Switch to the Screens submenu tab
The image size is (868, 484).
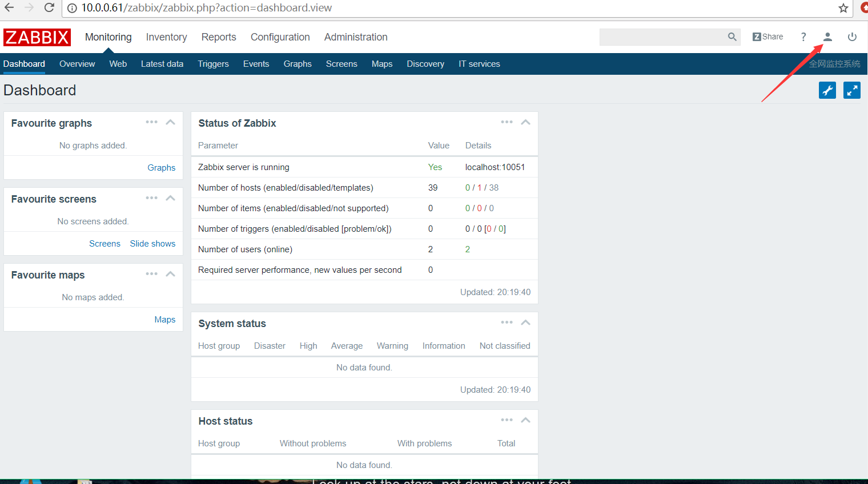pyautogui.click(x=341, y=64)
